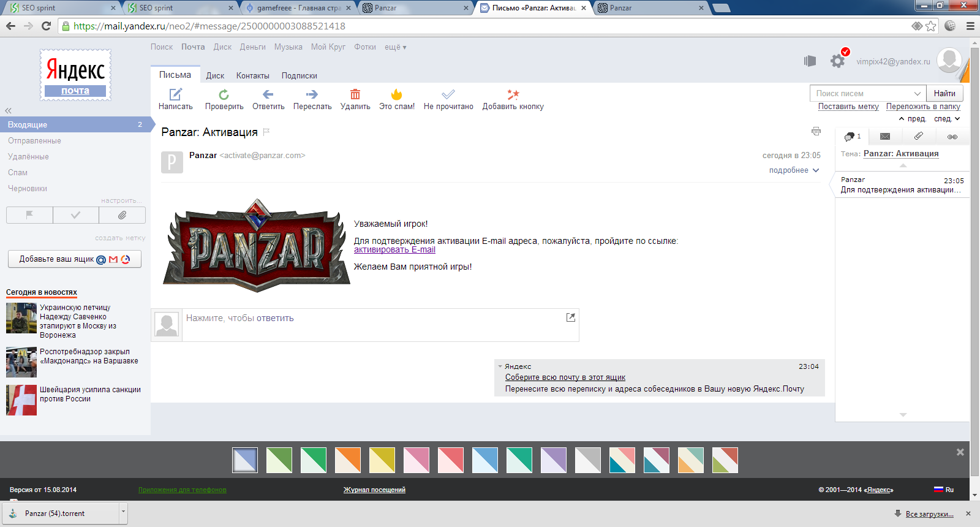Image resolution: width=980 pixels, height=527 pixels.
Task: Toggle the flag next to message subject
Action: click(x=266, y=132)
